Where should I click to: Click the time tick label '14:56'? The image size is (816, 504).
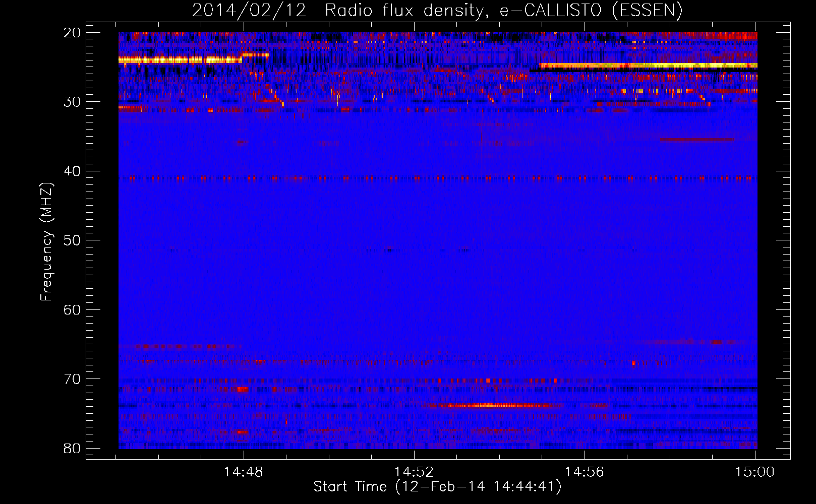(x=585, y=472)
